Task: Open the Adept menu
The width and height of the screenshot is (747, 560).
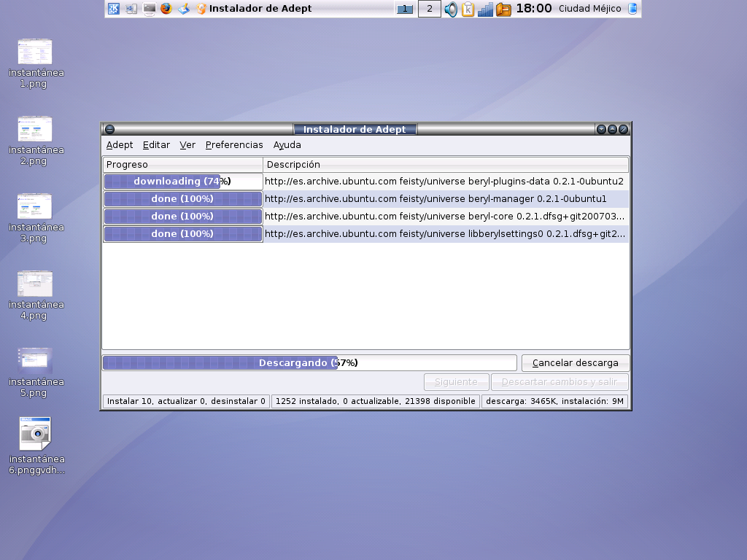Action: coord(120,145)
